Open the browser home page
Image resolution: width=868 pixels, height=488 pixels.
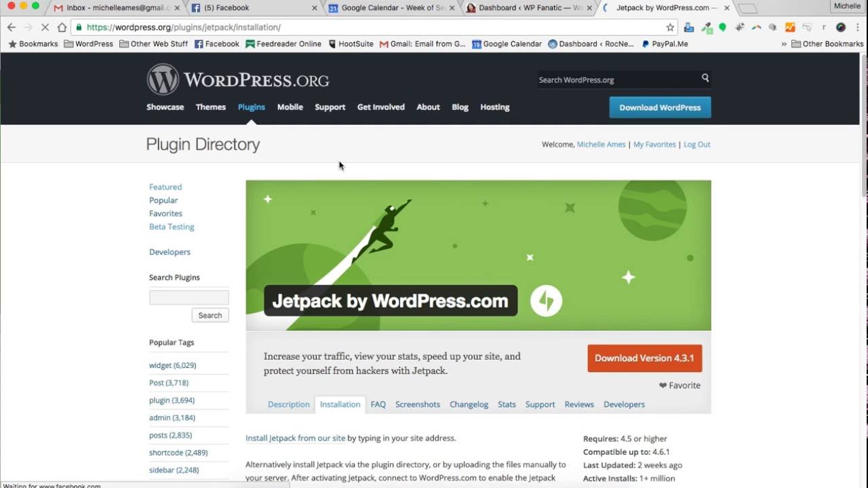[62, 27]
